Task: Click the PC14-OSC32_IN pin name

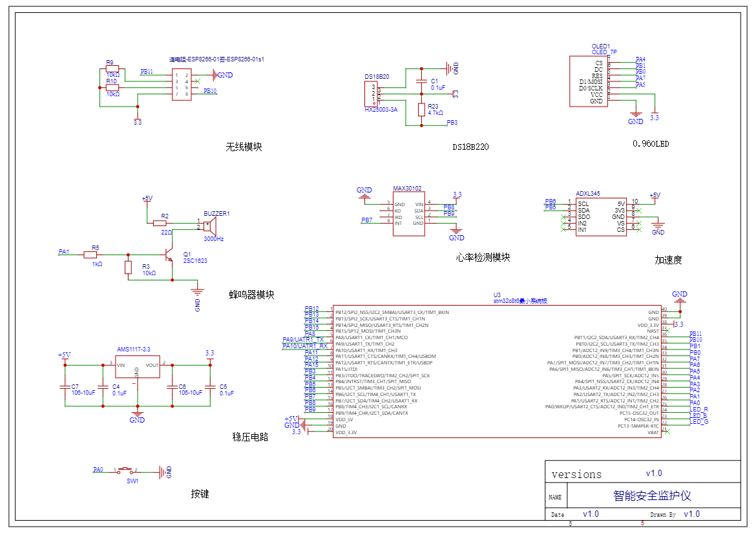Action: tap(641, 420)
